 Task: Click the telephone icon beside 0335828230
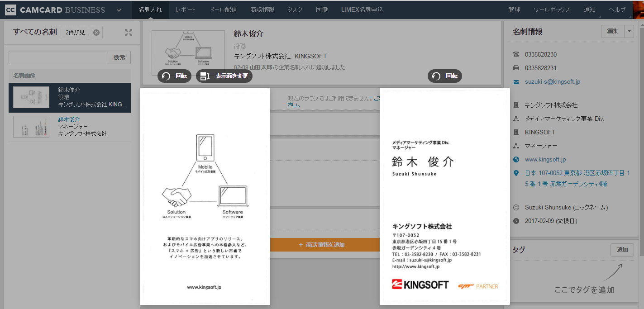[516, 54]
